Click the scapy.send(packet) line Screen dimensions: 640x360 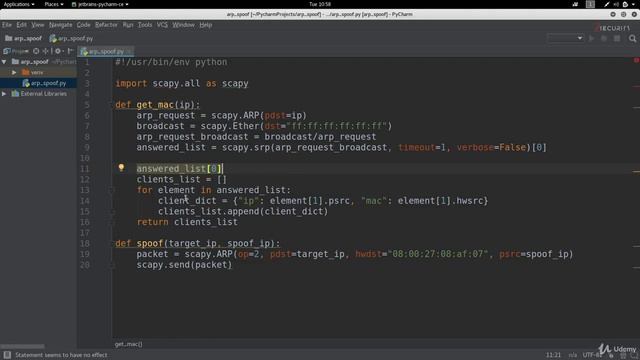[184, 264]
